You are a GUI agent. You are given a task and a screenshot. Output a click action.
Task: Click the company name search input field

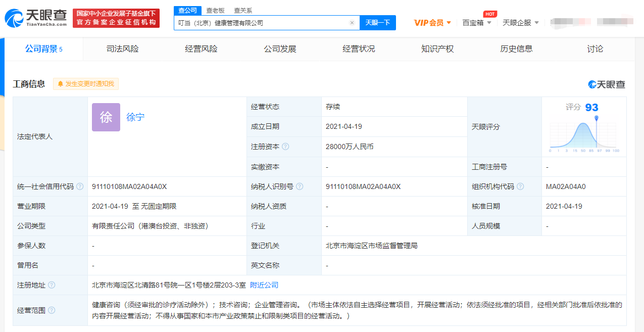(x=262, y=23)
